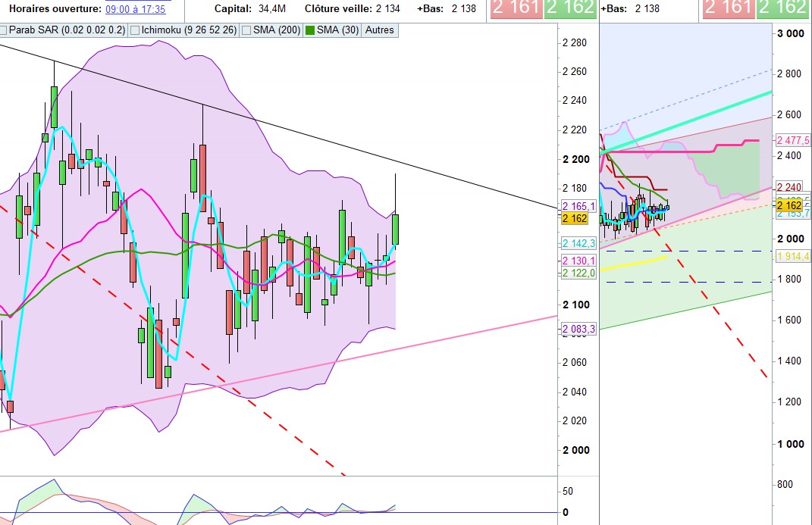Toggle the Ichimoku (9 26 52 26) checkbox
Image resolution: width=812 pixels, height=525 pixels.
coord(135,31)
